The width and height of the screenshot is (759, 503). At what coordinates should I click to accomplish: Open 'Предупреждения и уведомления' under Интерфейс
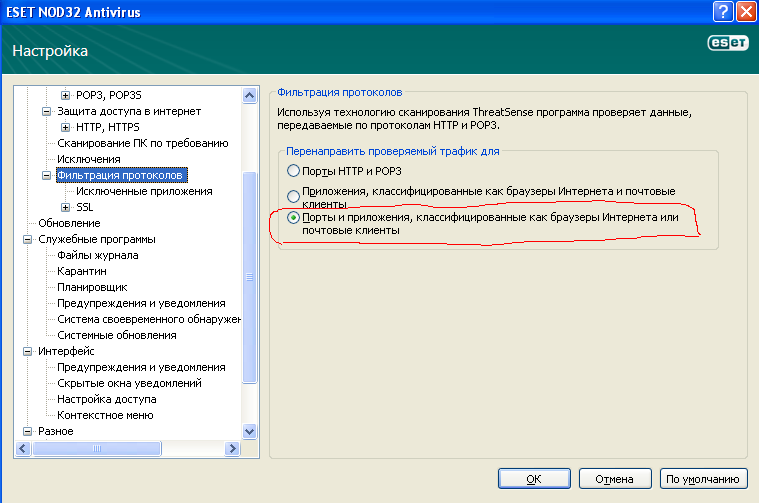click(x=141, y=367)
